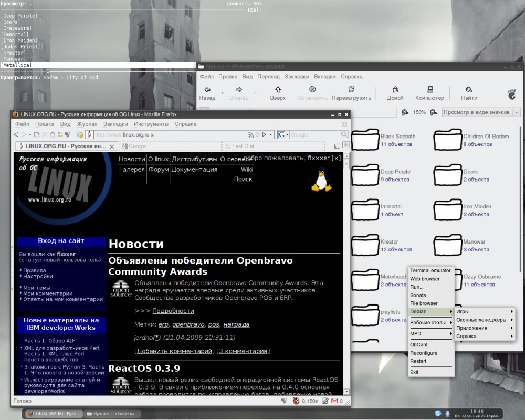The image size is (525, 420).
Task: Click the new tab square icon in Firefox toolbar
Action: pos(37,134)
